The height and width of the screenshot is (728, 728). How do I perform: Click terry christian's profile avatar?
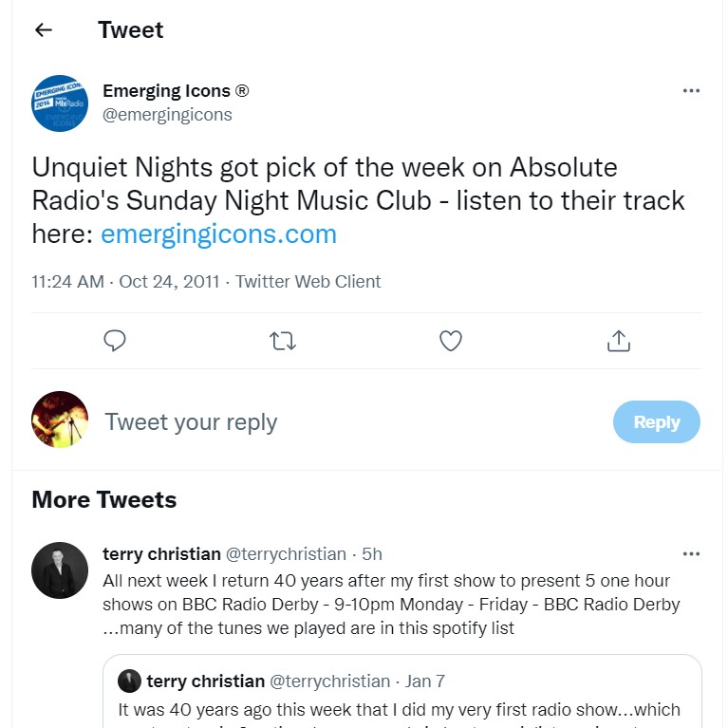60,571
